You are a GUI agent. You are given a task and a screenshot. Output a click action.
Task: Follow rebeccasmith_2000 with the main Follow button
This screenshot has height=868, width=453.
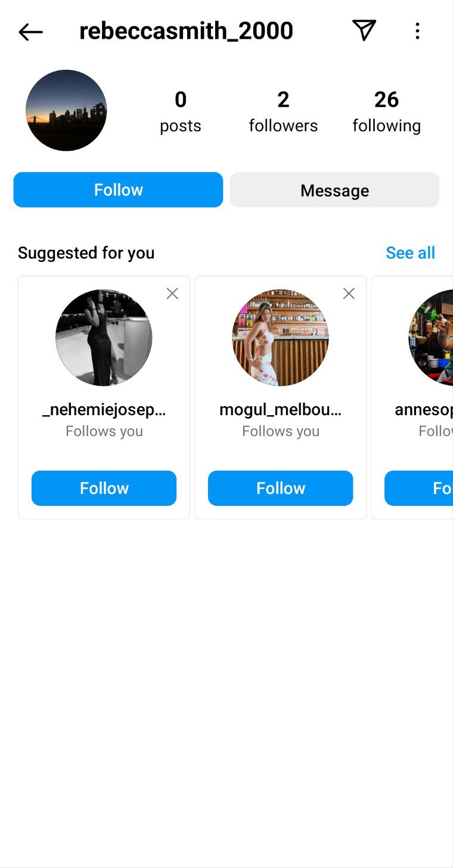(118, 190)
